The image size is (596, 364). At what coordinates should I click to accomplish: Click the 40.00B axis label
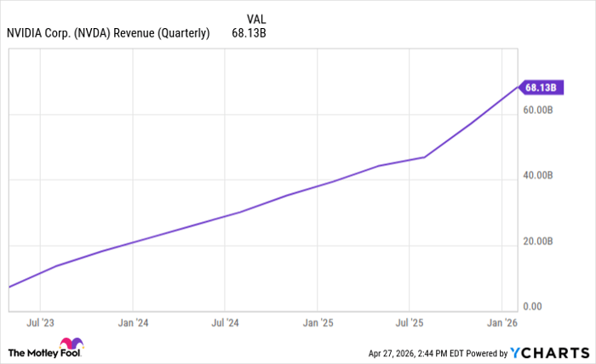[538, 175]
